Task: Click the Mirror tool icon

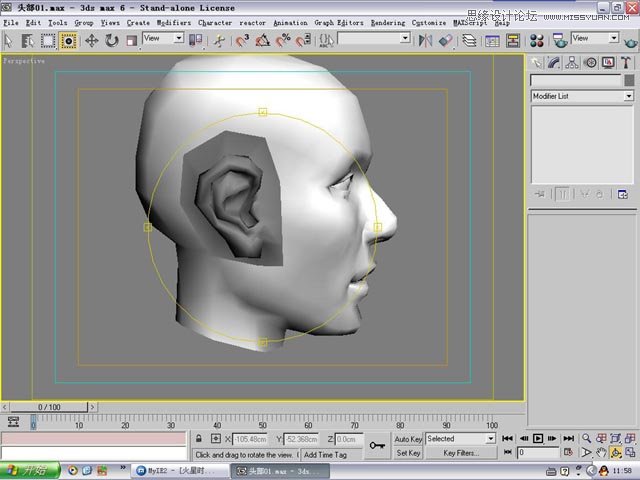Action: click(425, 41)
